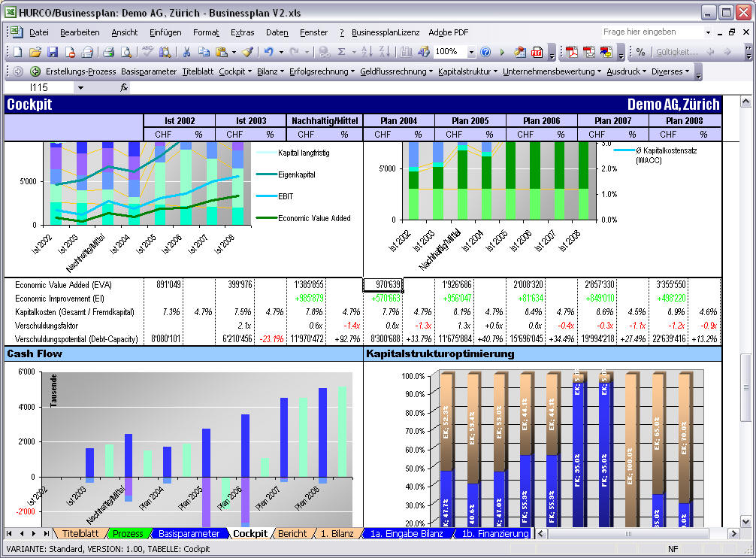
Task: Open the paste options dropdown arrow
Action: click(x=234, y=52)
